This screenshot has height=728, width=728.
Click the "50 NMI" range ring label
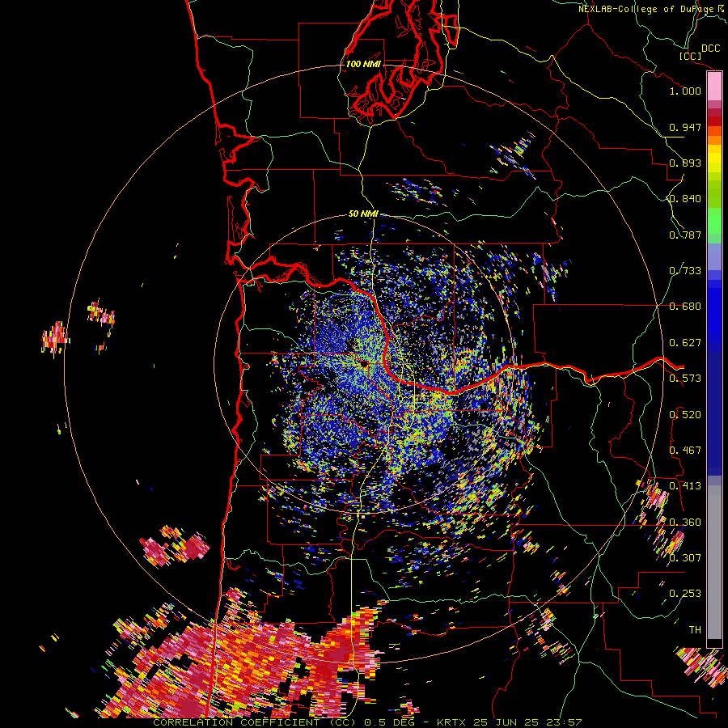pos(363,214)
